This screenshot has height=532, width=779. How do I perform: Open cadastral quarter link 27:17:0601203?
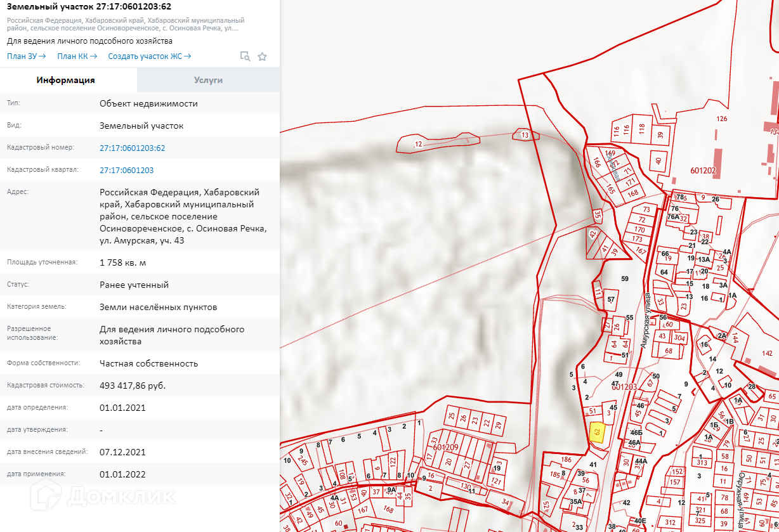coord(126,170)
